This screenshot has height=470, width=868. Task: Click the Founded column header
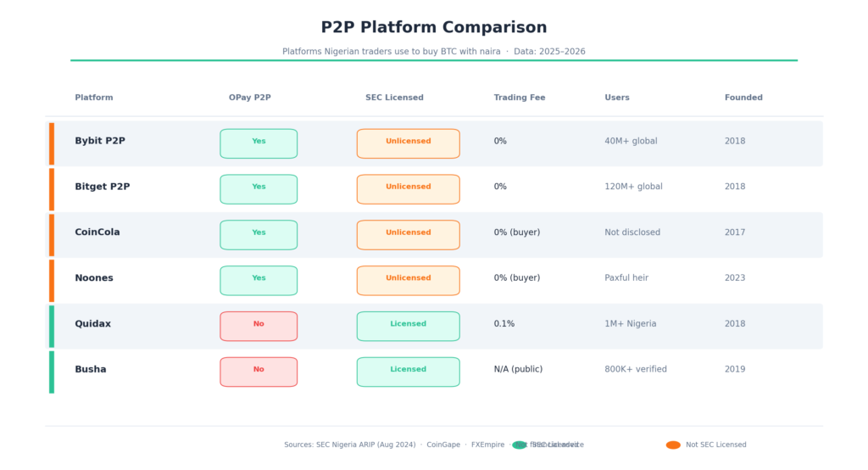point(743,98)
